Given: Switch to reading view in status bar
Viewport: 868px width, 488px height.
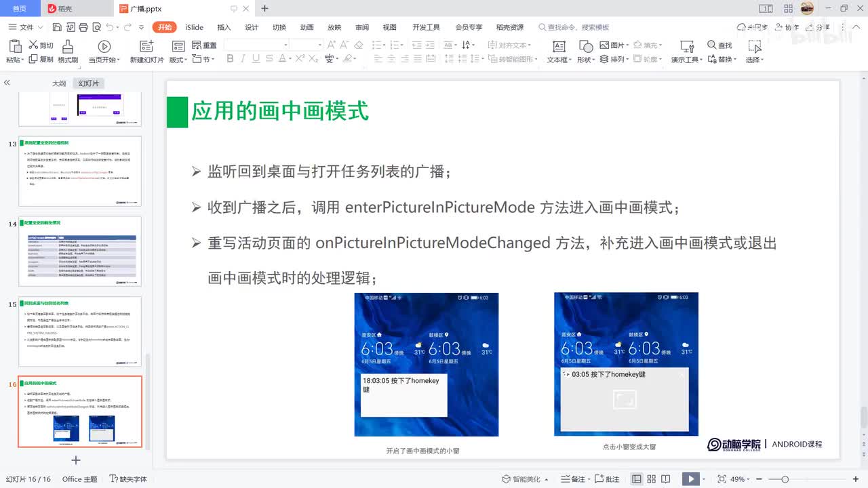Looking at the screenshot, I should pos(666,479).
